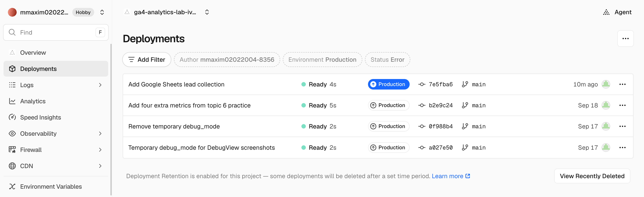Apply the Author mmaxim02022004-8356 filter chip

(x=227, y=60)
